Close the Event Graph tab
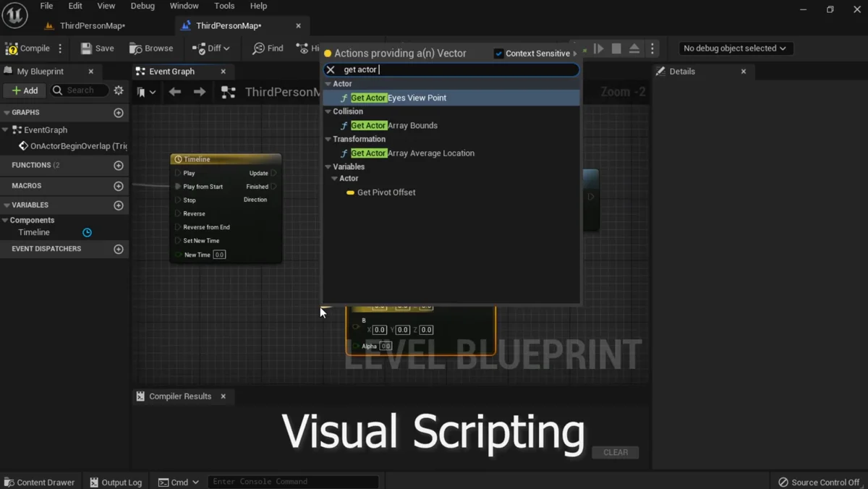868x489 pixels. pyautogui.click(x=224, y=72)
